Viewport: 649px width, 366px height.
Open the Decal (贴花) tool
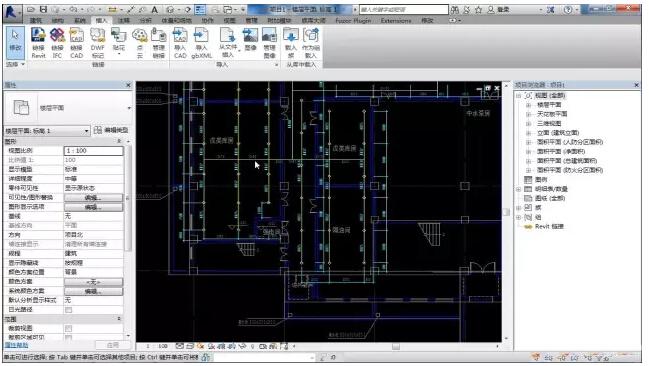[x=119, y=41]
